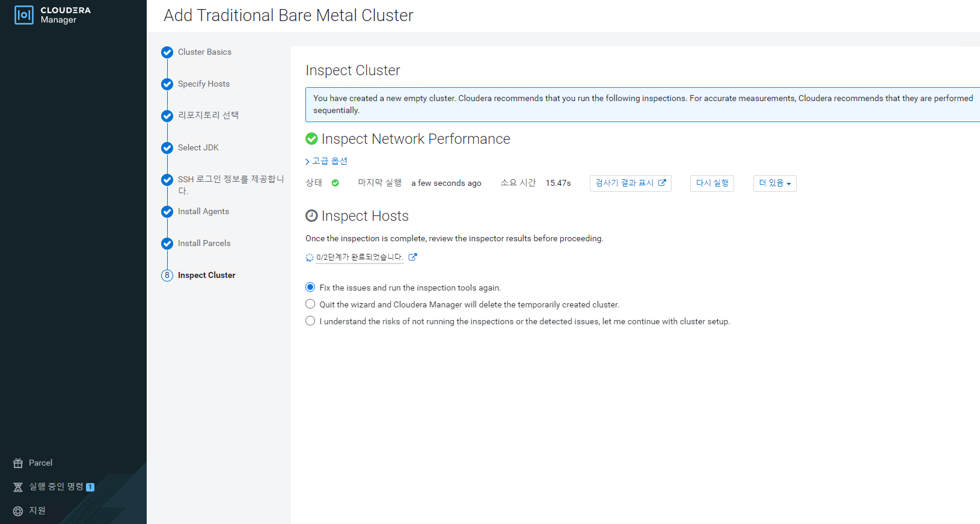Click the clock icon beside Inspect Hosts
Viewport: 980px width, 524px height.
click(311, 215)
